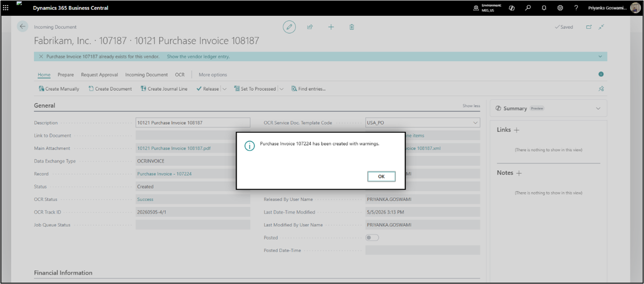Click the search magnifier icon
This screenshot has height=284, width=644.
pos(528,8)
